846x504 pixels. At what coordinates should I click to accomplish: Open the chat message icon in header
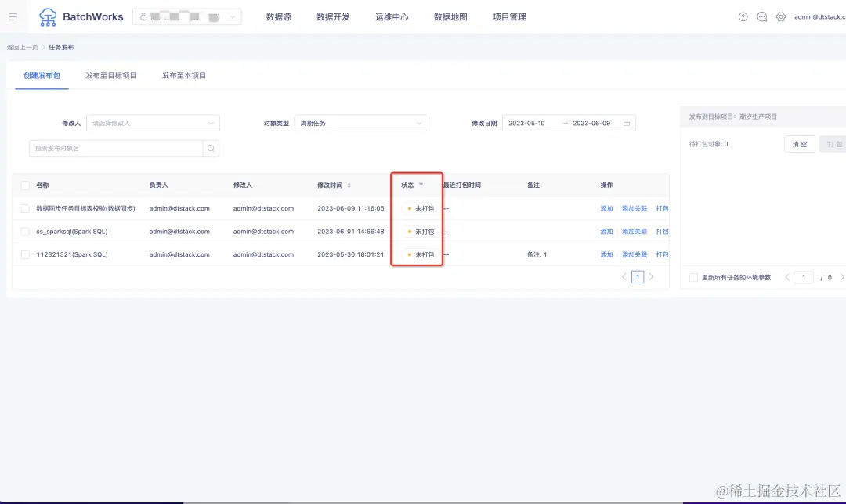(762, 16)
